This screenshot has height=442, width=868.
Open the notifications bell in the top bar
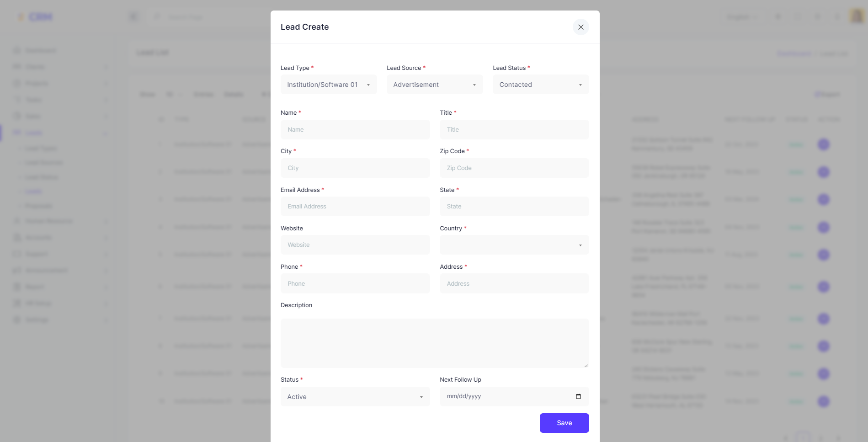tap(838, 16)
